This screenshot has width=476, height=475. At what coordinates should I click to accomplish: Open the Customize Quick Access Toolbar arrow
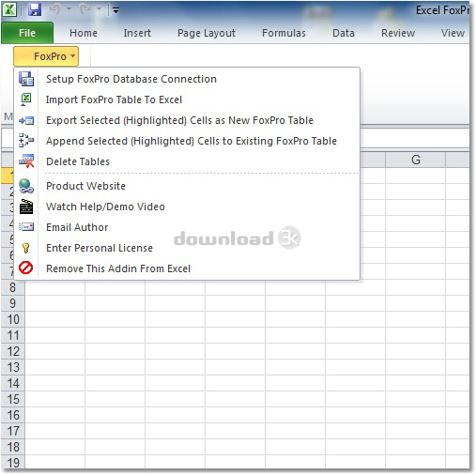point(115,10)
